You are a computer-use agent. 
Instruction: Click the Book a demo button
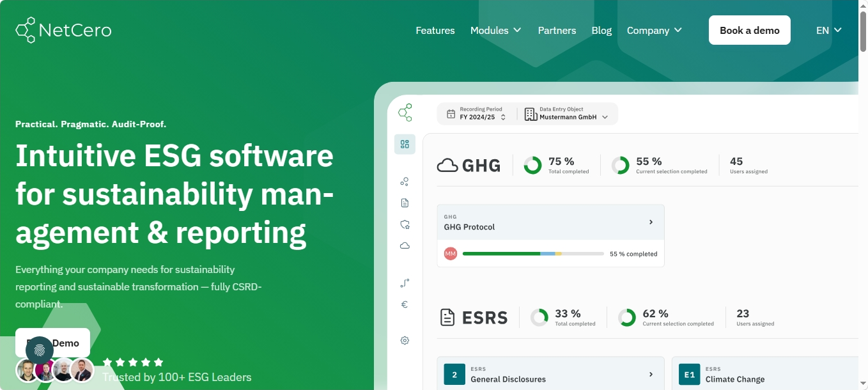click(750, 30)
